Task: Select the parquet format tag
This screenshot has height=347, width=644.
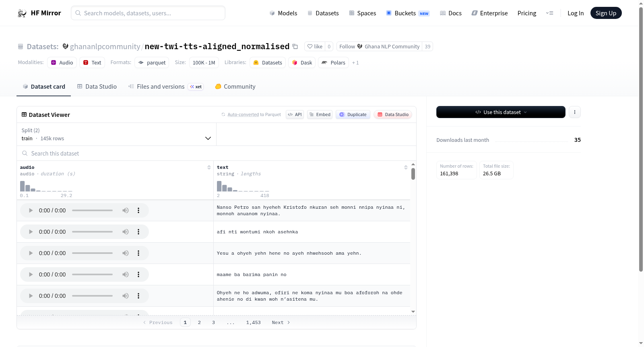Action: click(152, 62)
